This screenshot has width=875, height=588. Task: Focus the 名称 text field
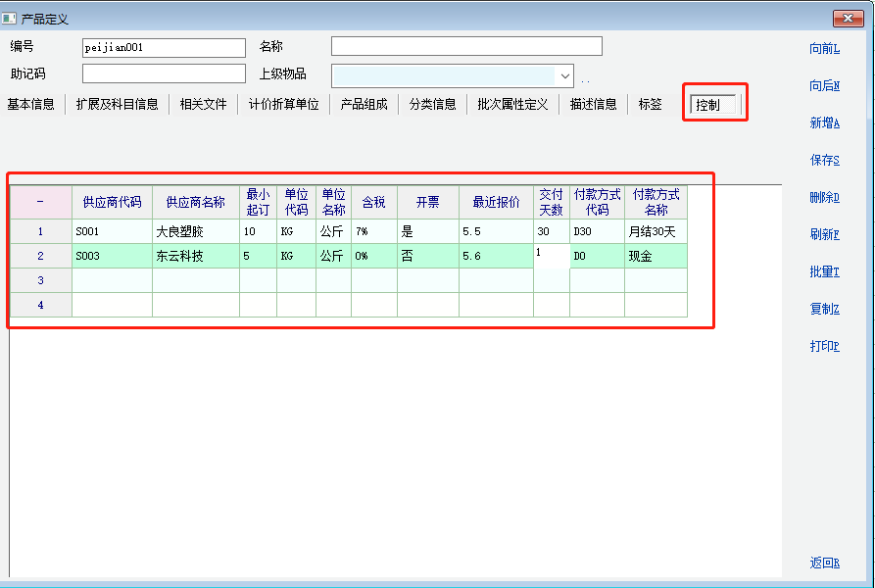(x=466, y=47)
